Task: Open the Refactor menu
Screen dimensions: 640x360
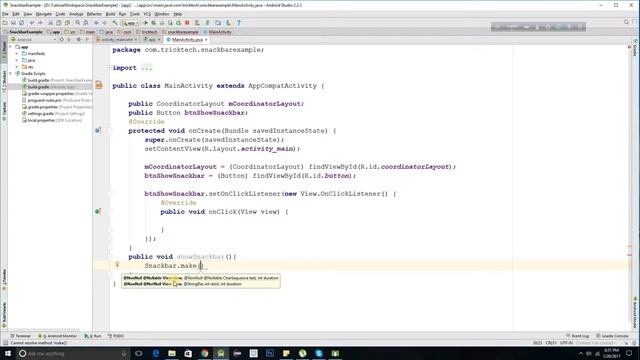Action: click(94, 14)
